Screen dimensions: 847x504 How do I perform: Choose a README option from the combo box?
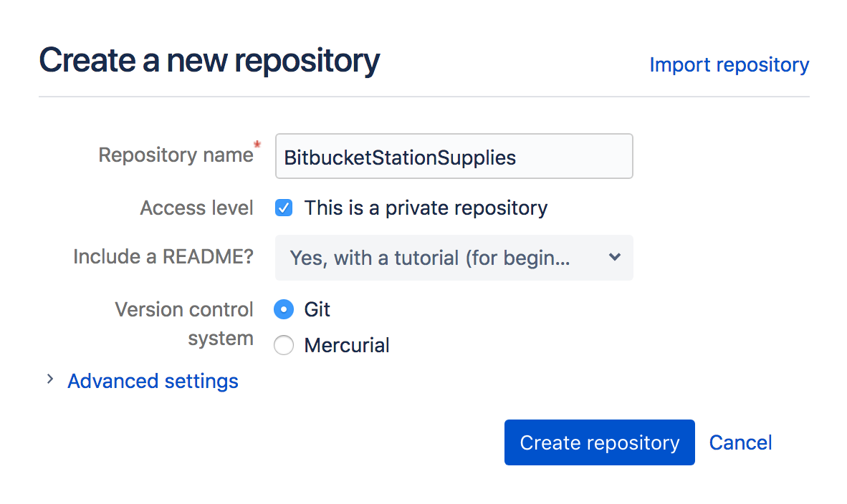[x=454, y=258]
